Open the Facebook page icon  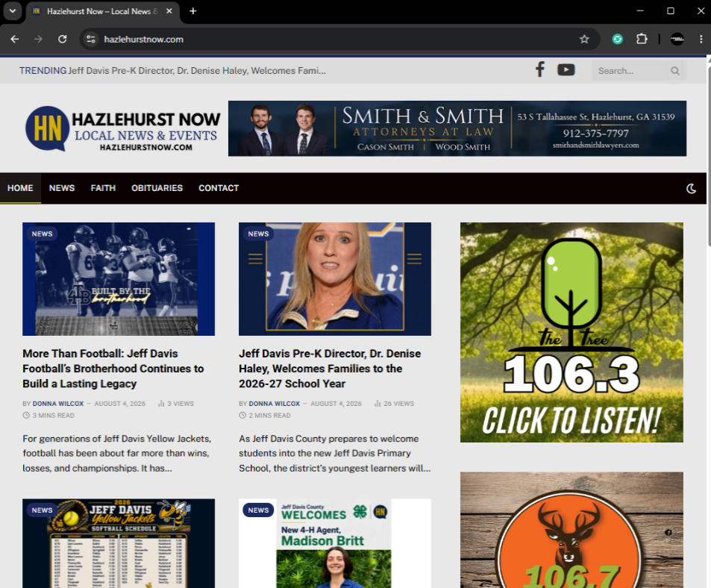tap(539, 70)
